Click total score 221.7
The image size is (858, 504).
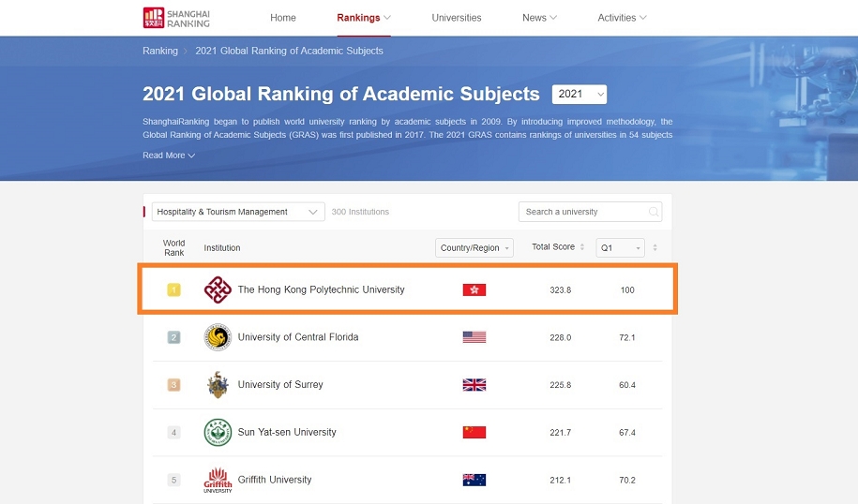point(561,433)
